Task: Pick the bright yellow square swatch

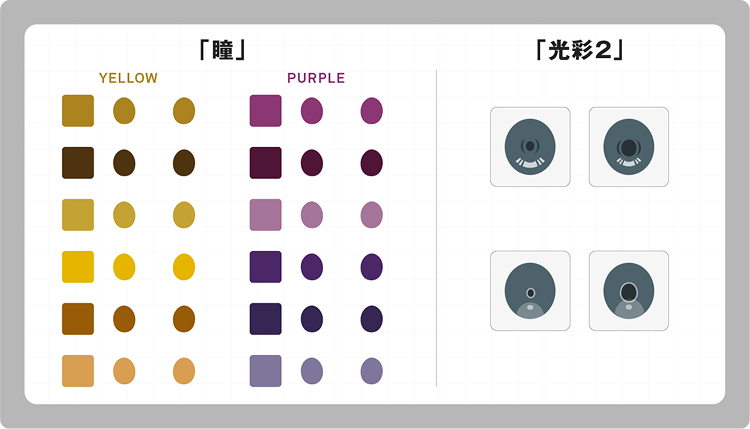Action: pos(78,267)
